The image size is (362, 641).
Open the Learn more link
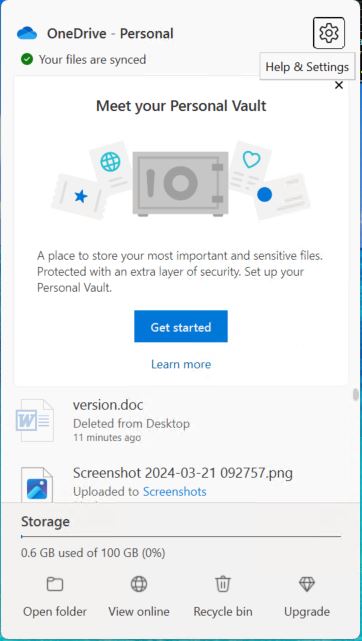tap(181, 364)
